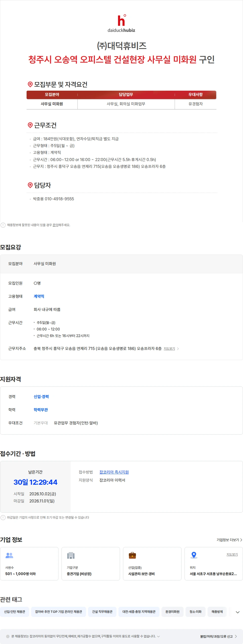Click the contact text 박중용 010-4918-9555

(x=54, y=199)
